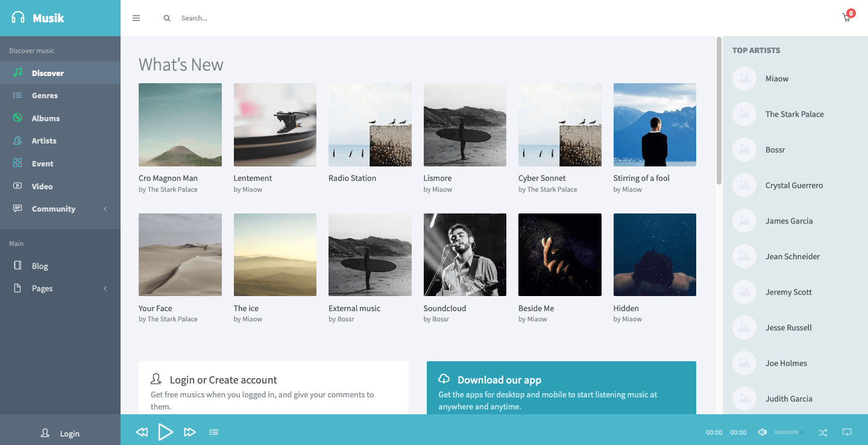Click the main content vertical scrollbar
868x445 pixels.
(719, 111)
